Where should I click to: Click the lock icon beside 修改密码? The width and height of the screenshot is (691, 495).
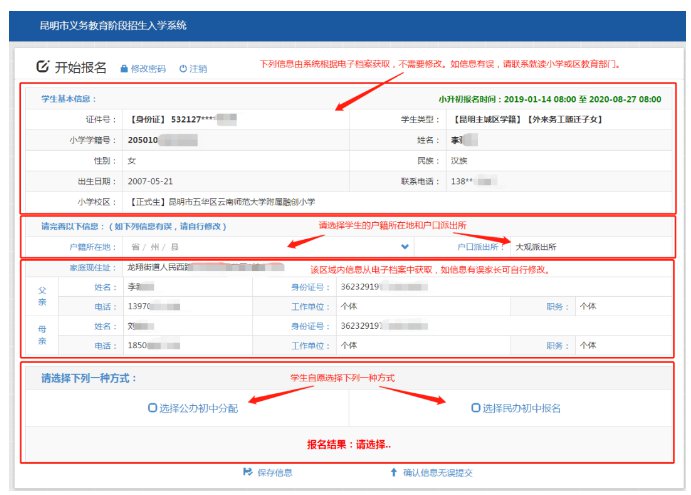tap(124, 69)
